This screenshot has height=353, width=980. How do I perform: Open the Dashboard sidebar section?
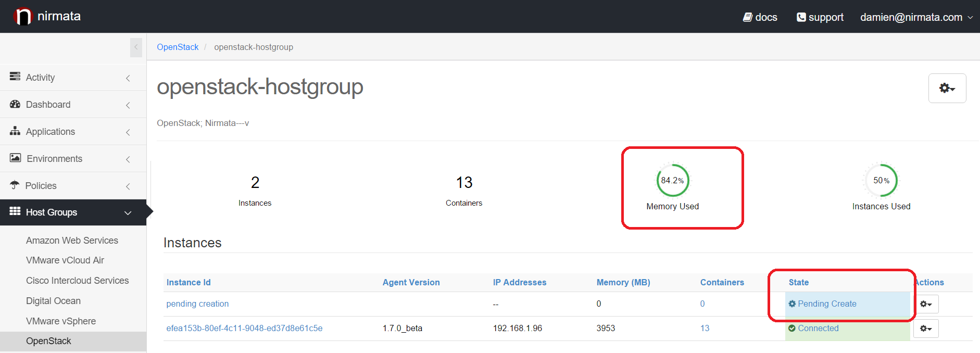click(73, 105)
